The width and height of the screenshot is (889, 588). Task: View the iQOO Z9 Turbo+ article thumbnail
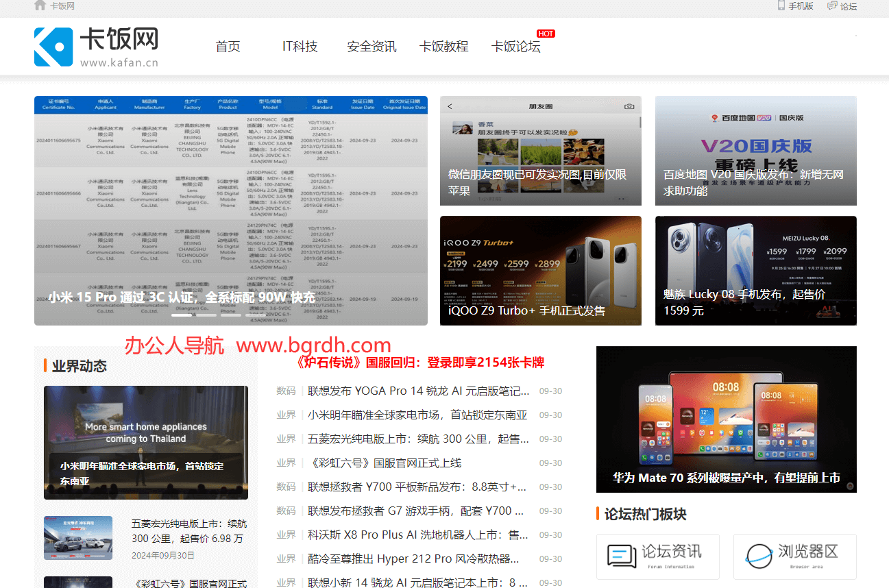click(x=540, y=270)
